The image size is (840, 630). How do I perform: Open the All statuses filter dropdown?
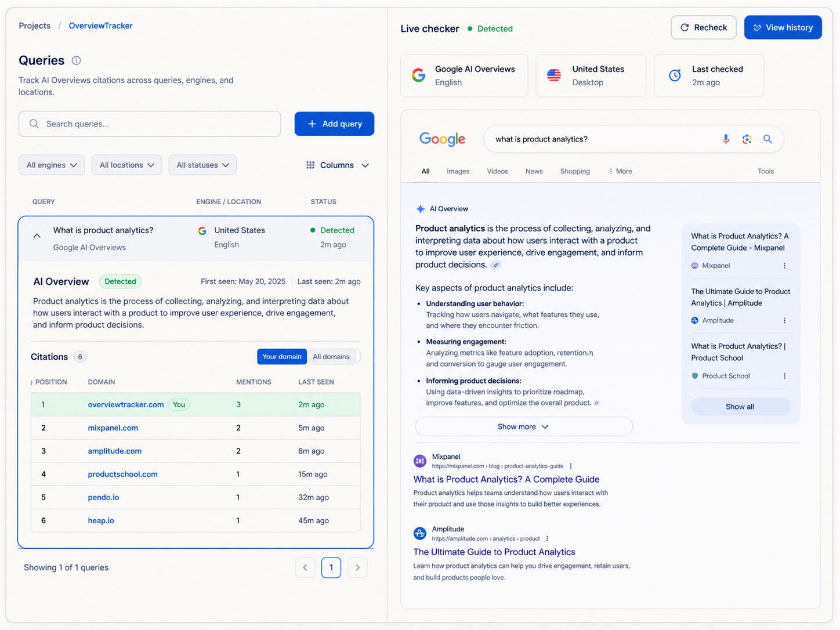click(x=202, y=165)
